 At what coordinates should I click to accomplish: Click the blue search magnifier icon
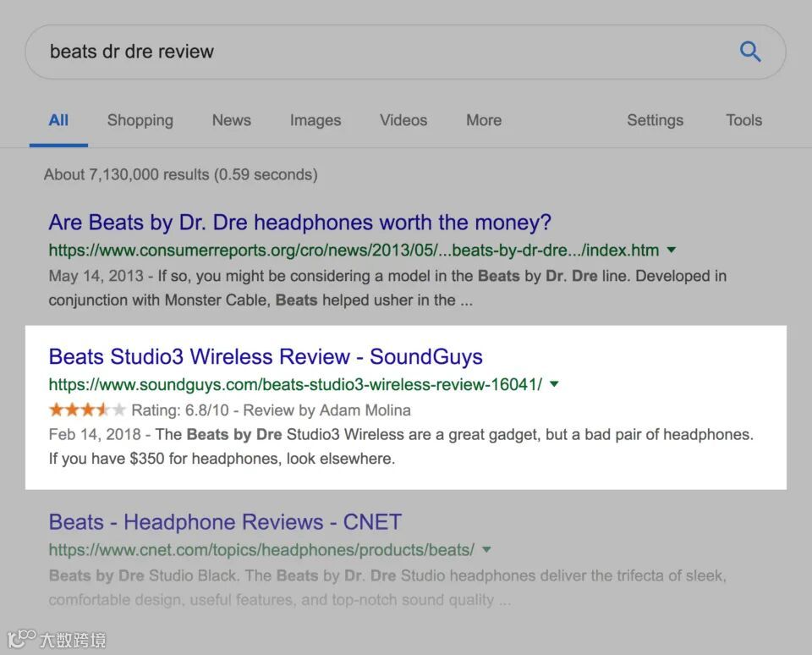pyautogui.click(x=750, y=52)
